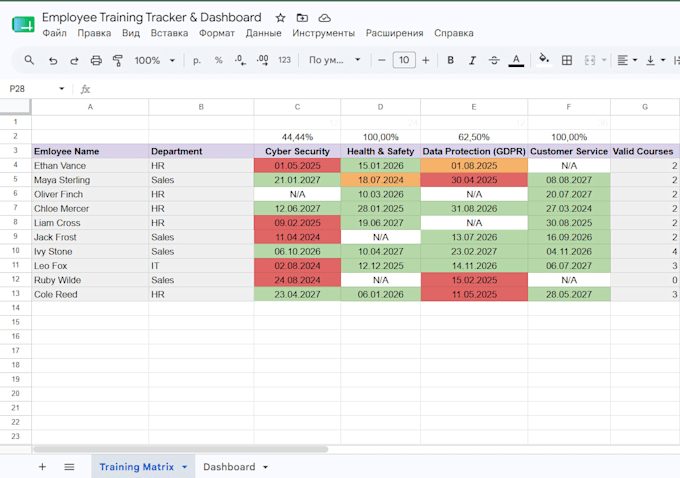The image size is (680, 478).
Task: Add a new sheet
Action: pos(42,467)
